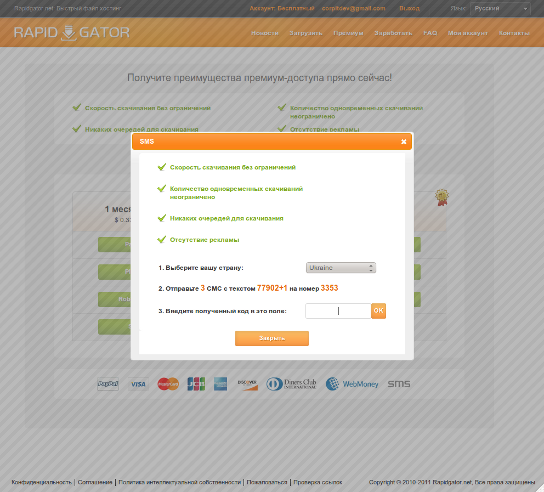Close the SMS dialog with the X icon
This screenshot has width=544, height=492.
coord(403,142)
